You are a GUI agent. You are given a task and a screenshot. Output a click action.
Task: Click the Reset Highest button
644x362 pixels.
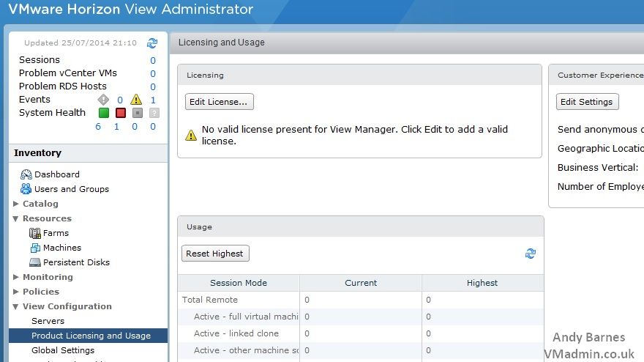pos(215,254)
